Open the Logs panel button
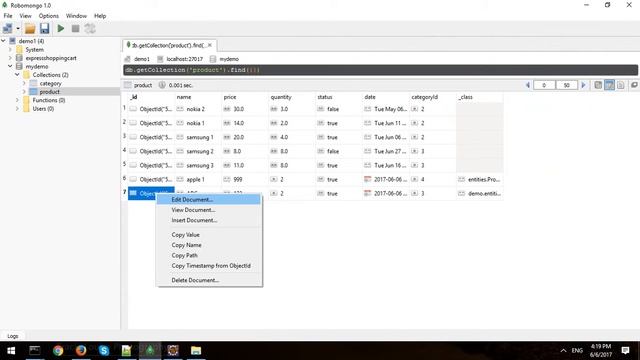This screenshot has width=640, height=360. tap(12, 336)
